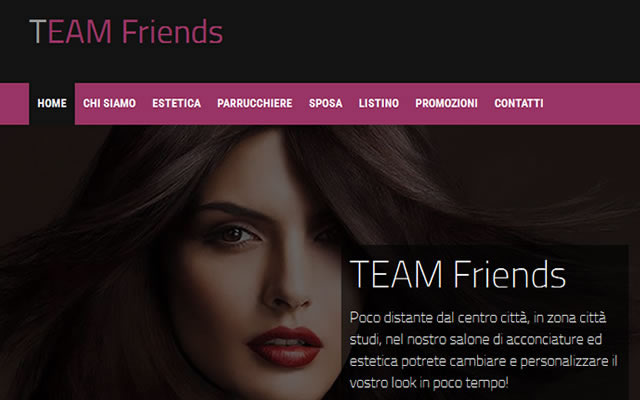Open the PROMOZIONI page
The width and height of the screenshot is (640, 400).
pos(447,104)
